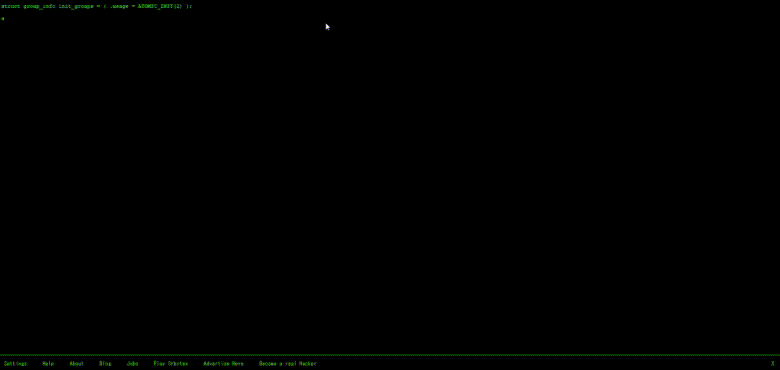Click the semicolon ending the code line
The width and height of the screenshot is (780, 370).
(190, 6)
